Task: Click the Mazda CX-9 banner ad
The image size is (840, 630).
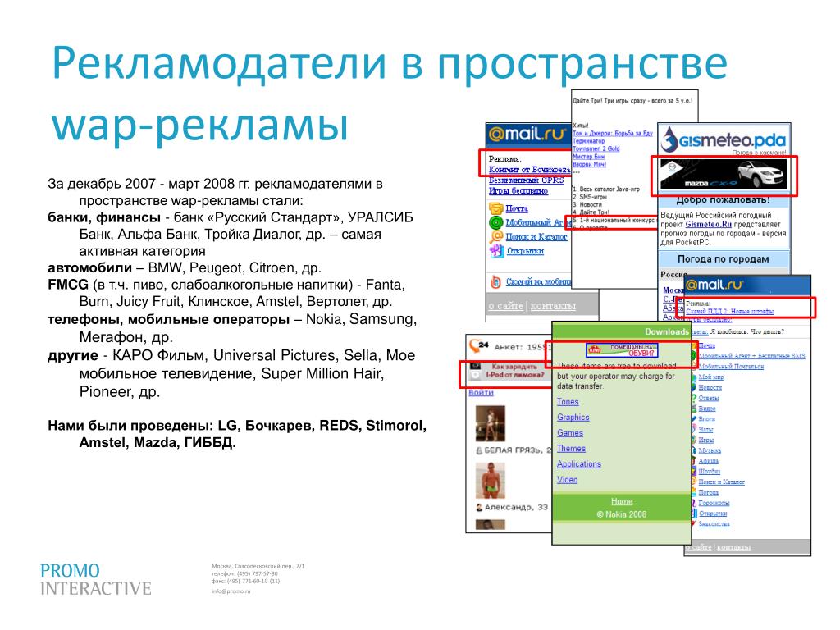Action: click(724, 174)
